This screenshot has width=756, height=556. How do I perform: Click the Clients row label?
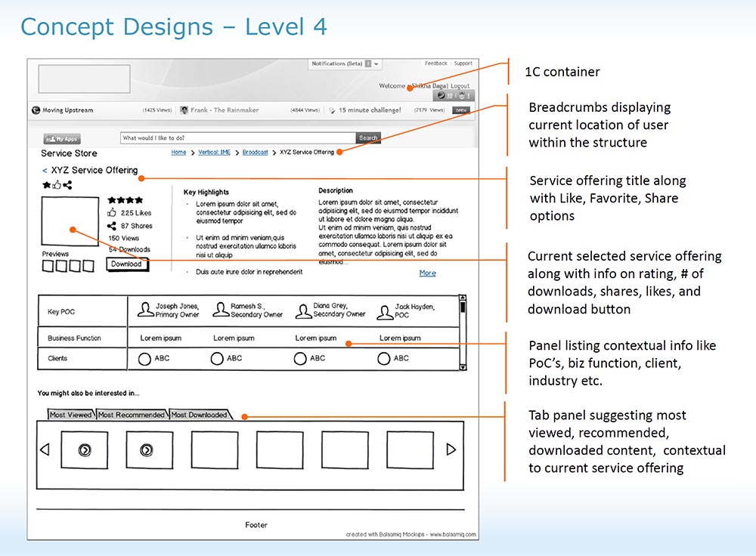pyautogui.click(x=57, y=358)
